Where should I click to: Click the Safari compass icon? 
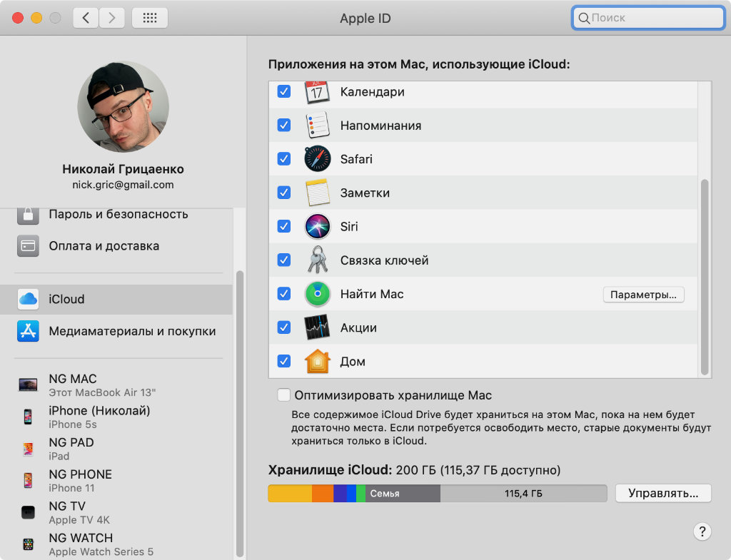click(318, 159)
